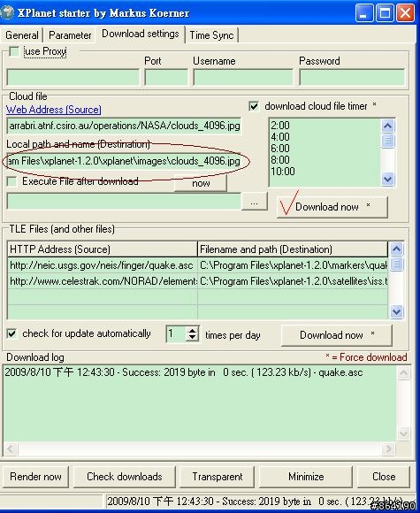Click the Local path destination field
Image resolution: width=420 pixels, height=513 pixels.
click(124, 161)
